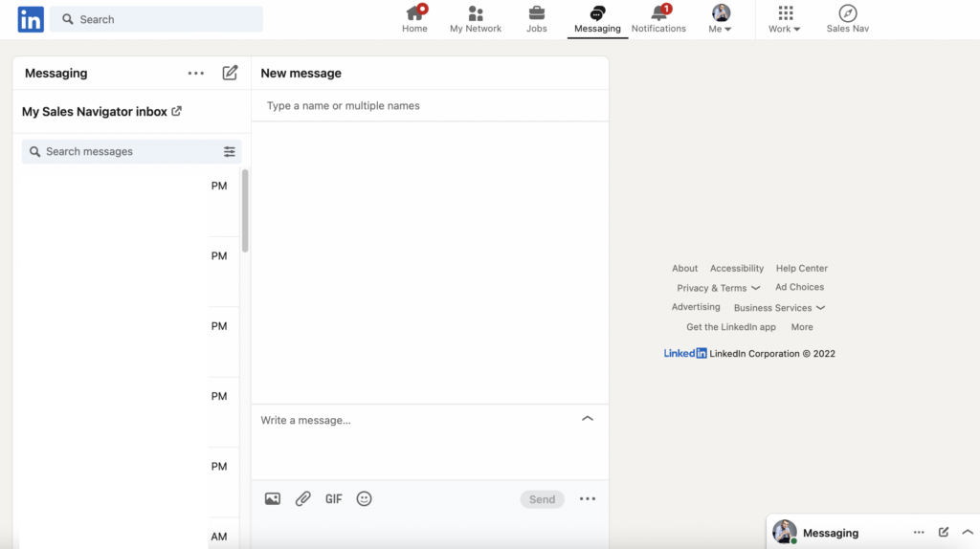Screen dimensions: 980x549
Task: Click the recipient name input field
Action: pyautogui.click(x=430, y=105)
